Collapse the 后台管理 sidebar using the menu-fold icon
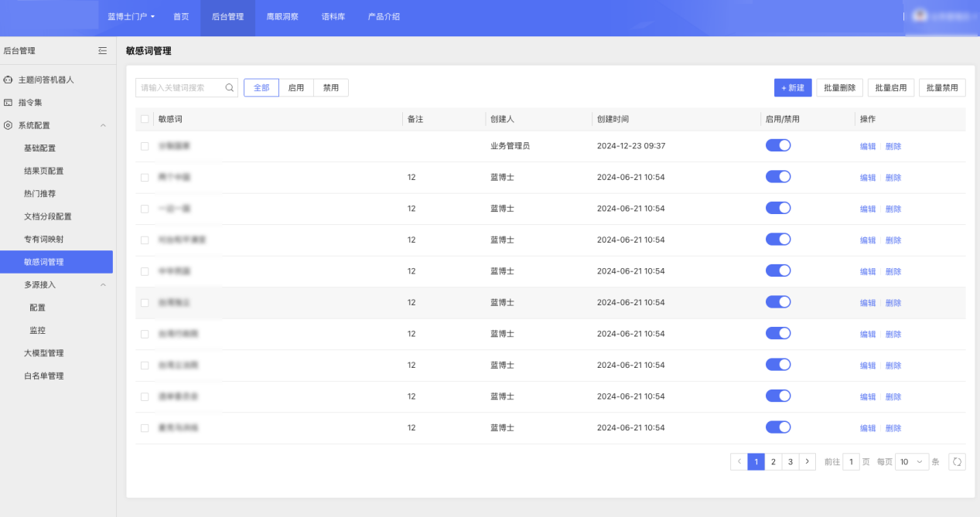Image resolution: width=980 pixels, height=517 pixels. pos(102,51)
